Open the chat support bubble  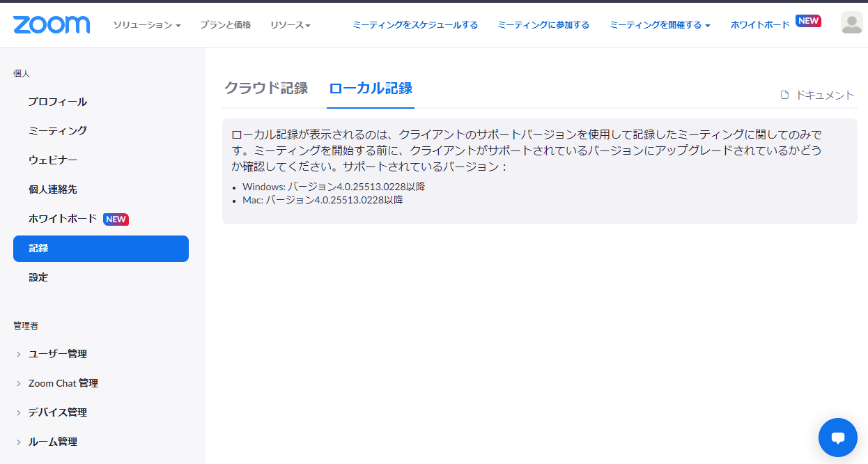(x=837, y=438)
